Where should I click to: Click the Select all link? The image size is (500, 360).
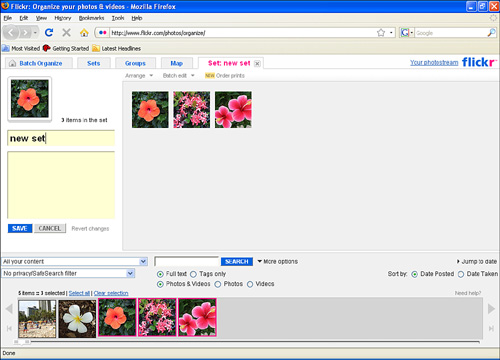pos(79,293)
